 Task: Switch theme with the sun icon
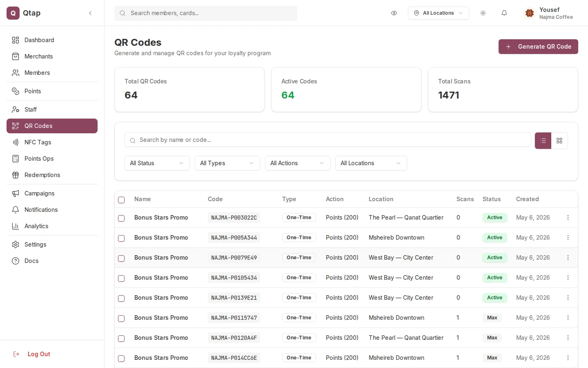pyautogui.click(x=483, y=13)
